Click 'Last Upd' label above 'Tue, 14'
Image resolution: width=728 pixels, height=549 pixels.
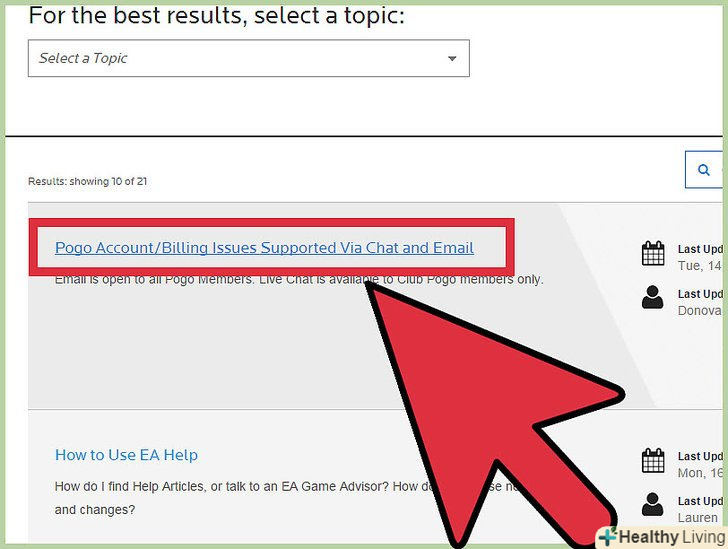tap(700, 249)
